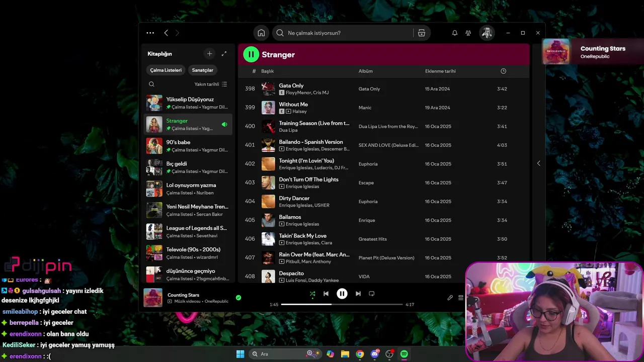644x362 pixels.
Task: Click the library search magnifier icon
Action: click(151, 84)
